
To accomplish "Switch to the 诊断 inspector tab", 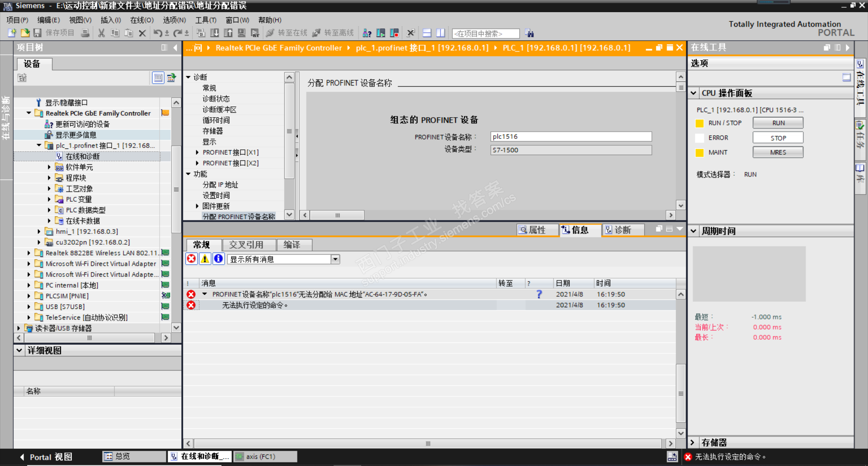I will click(x=623, y=230).
